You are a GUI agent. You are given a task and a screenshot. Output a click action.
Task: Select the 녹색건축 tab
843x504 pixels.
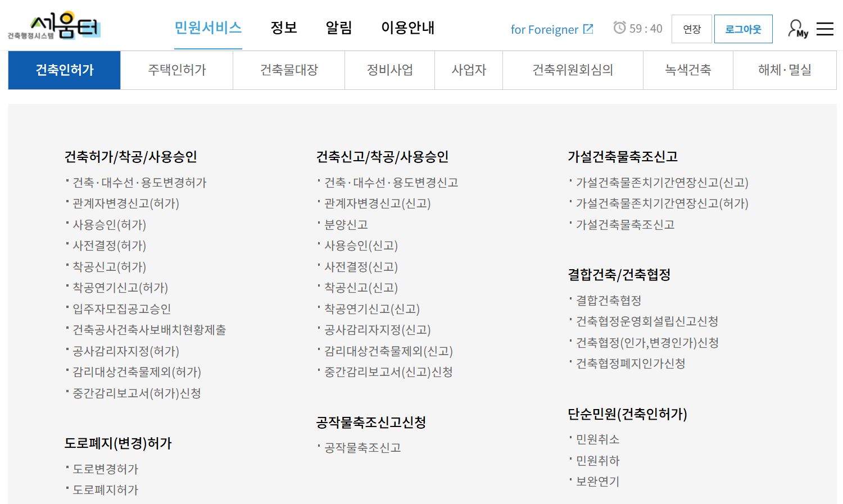pos(688,70)
